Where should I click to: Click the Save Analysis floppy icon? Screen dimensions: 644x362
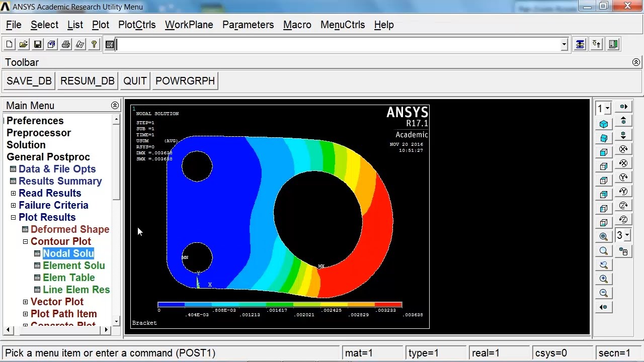37,44
